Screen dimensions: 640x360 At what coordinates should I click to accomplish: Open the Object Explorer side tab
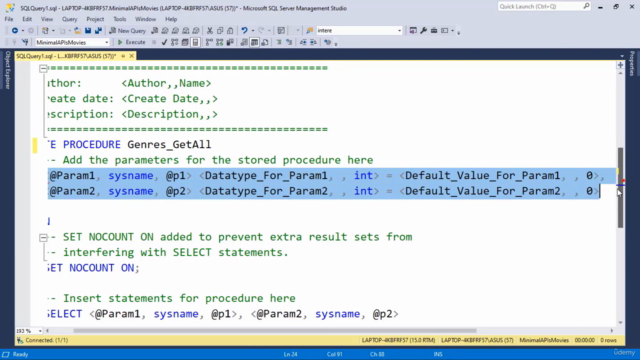tap(7, 70)
